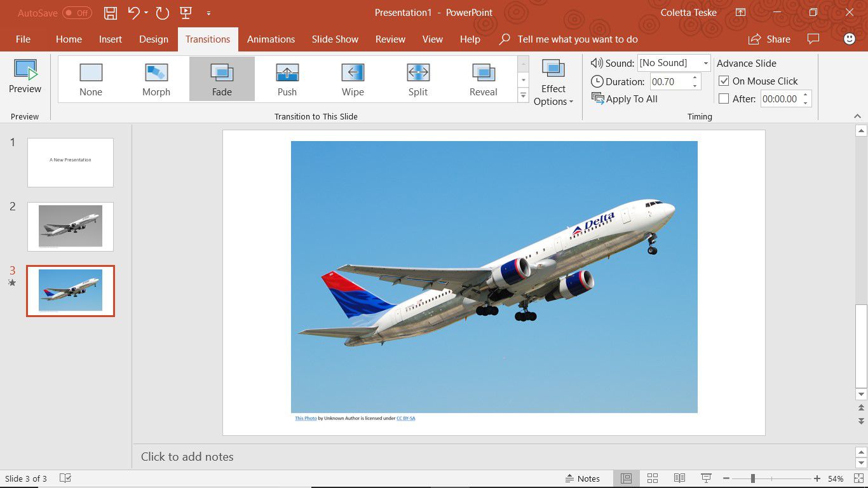The width and height of the screenshot is (868, 488).
Task: Click the Coletta Teske account name
Action: (x=688, y=13)
